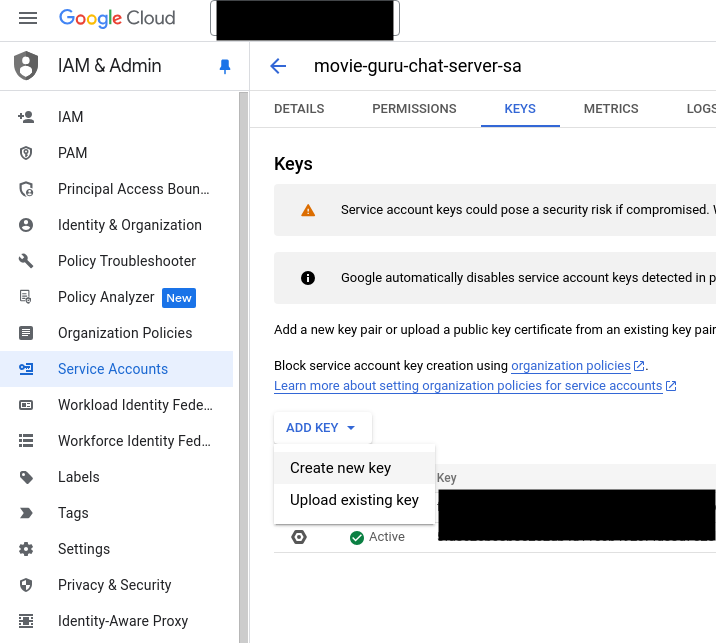Screen dimensions: 716x643
Task: Click the Settings gear icon in sidebar
Action: (26, 549)
